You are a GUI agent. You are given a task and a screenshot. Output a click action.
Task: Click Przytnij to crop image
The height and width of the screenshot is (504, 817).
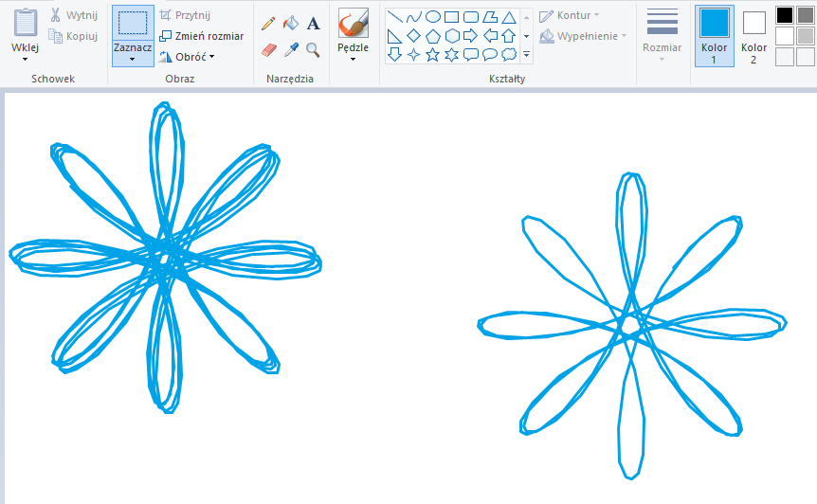point(185,15)
